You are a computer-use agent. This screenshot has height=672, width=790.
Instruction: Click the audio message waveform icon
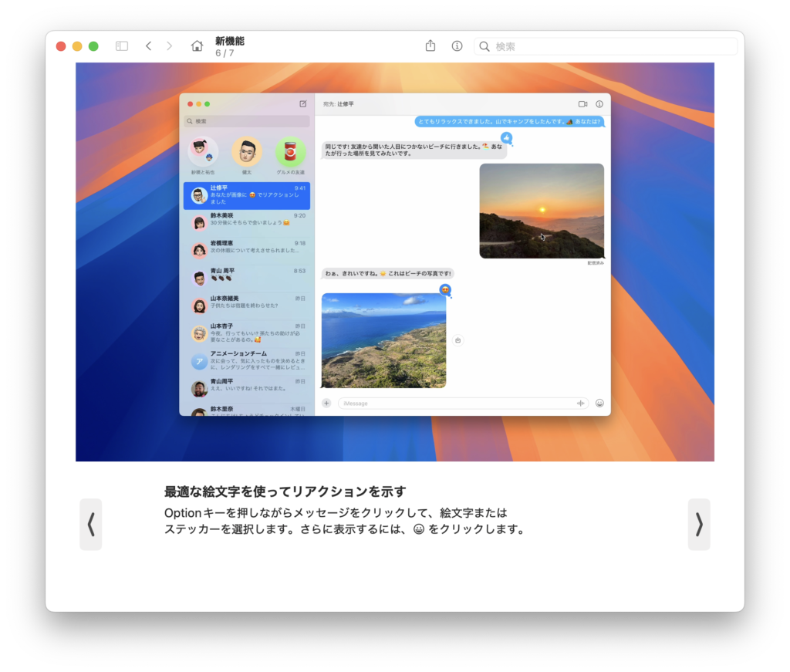coord(580,403)
